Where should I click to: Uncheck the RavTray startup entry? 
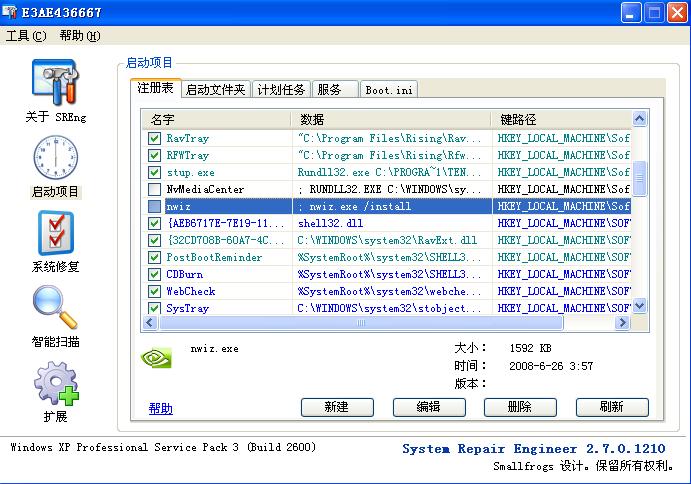click(x=154, y=138)
